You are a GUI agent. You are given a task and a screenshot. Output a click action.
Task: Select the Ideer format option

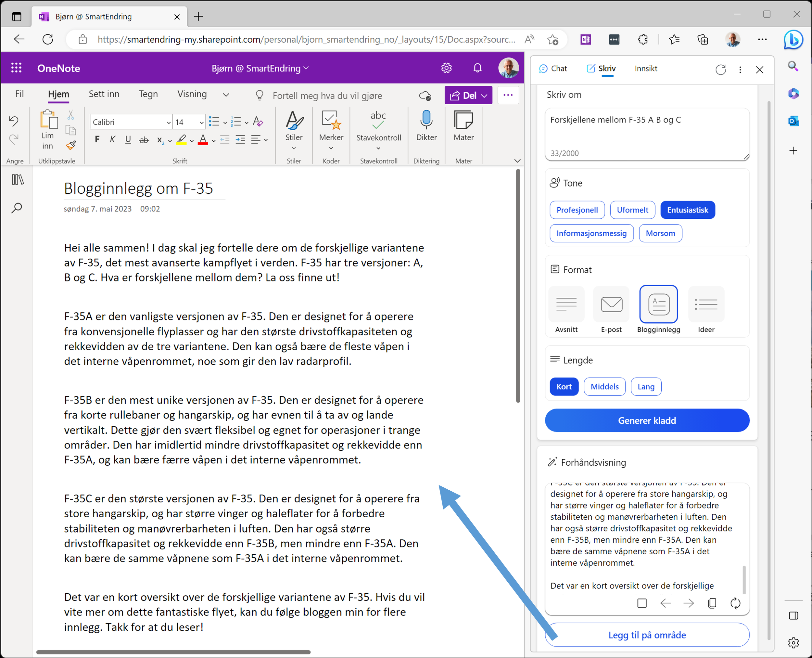tap(706, 304)
